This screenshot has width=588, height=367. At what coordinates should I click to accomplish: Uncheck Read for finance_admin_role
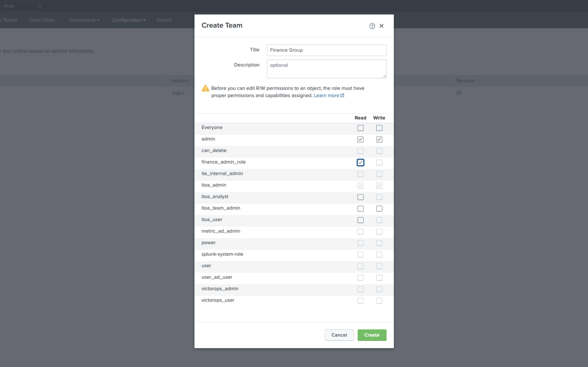coord(360,163)
